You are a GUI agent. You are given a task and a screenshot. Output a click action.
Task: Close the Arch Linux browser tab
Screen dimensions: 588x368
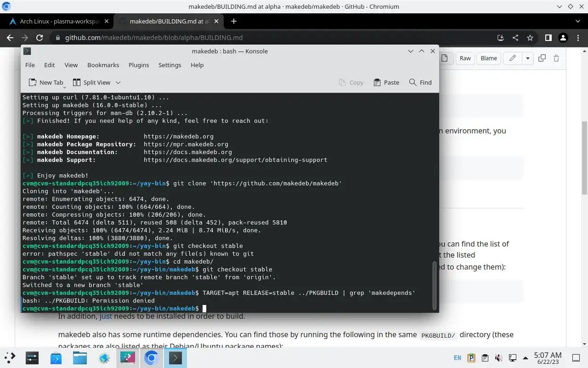click(x=107, y=21)
